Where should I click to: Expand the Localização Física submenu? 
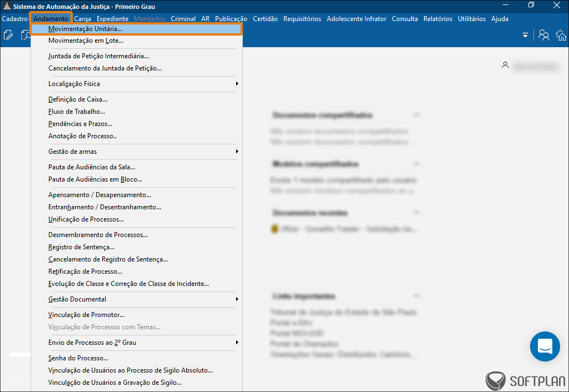237,84
